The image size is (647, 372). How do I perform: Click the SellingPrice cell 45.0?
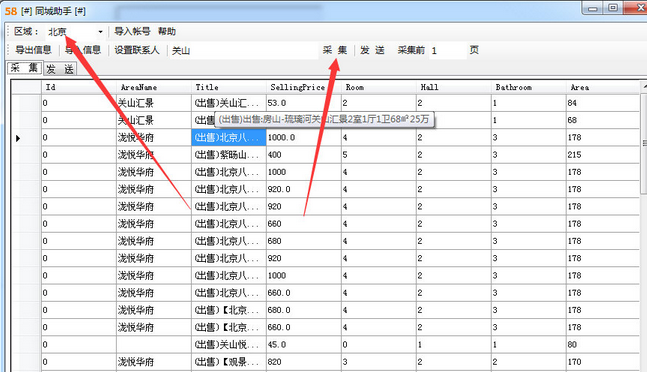tap(304, 345)
